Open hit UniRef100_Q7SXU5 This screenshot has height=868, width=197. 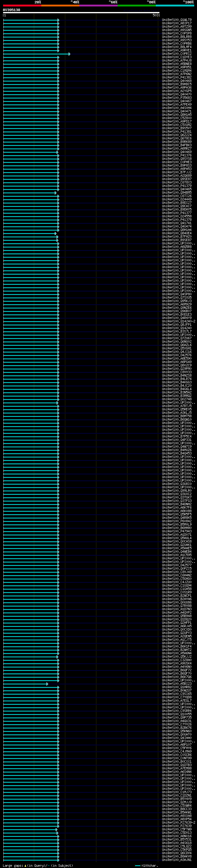point(177,298)
